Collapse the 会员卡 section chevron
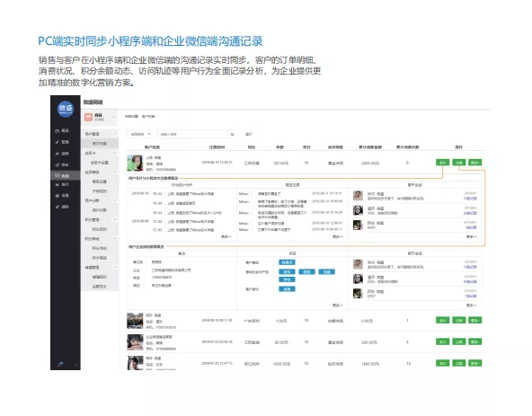 pyautogui.click(x=115, y=153)
